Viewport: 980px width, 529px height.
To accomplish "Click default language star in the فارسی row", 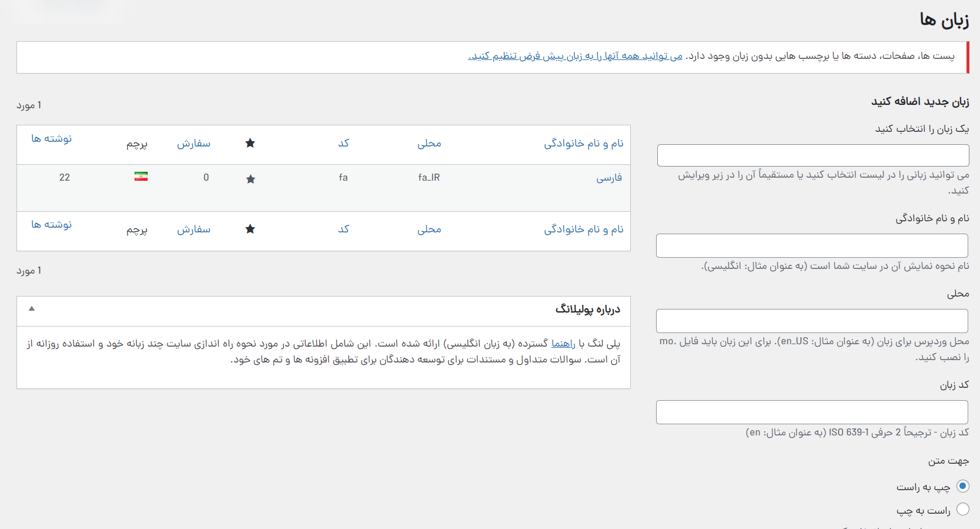I will (250, 179).
